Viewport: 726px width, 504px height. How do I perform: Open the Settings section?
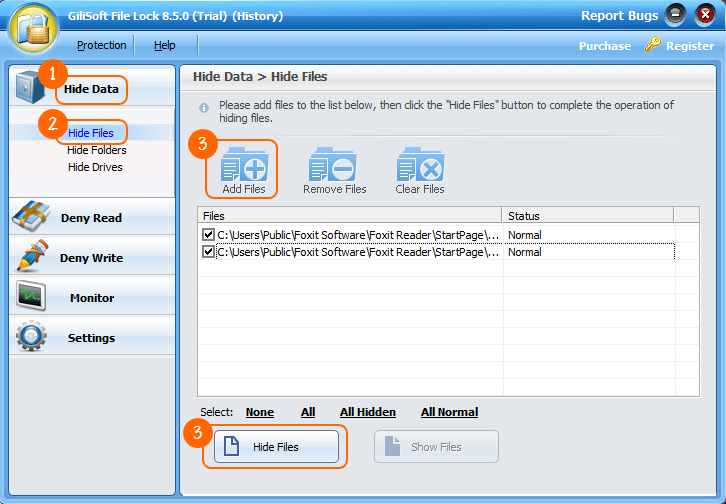coord(91,338)
